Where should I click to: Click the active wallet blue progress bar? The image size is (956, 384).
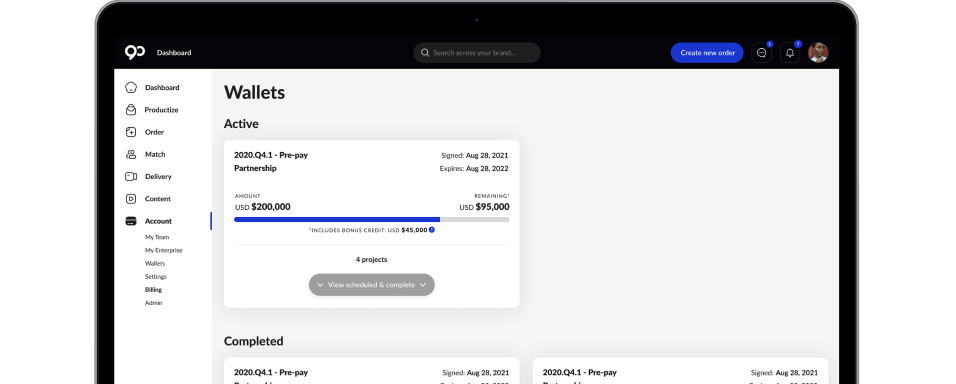click(x=337, y=219)
